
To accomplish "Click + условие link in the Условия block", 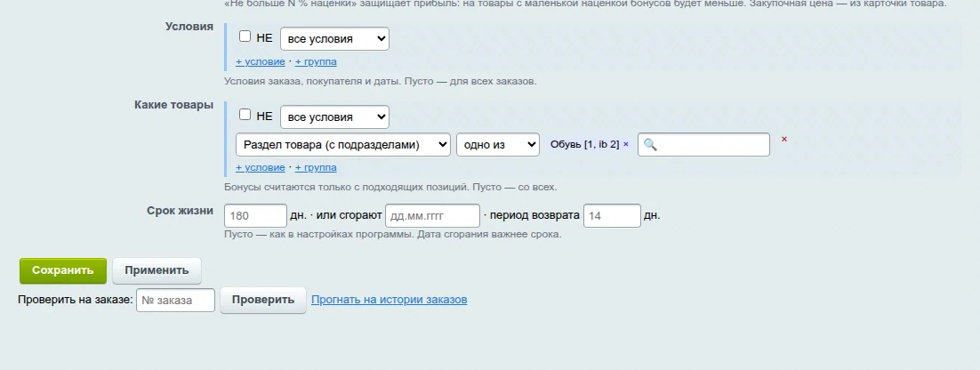I will coord(260,61).
